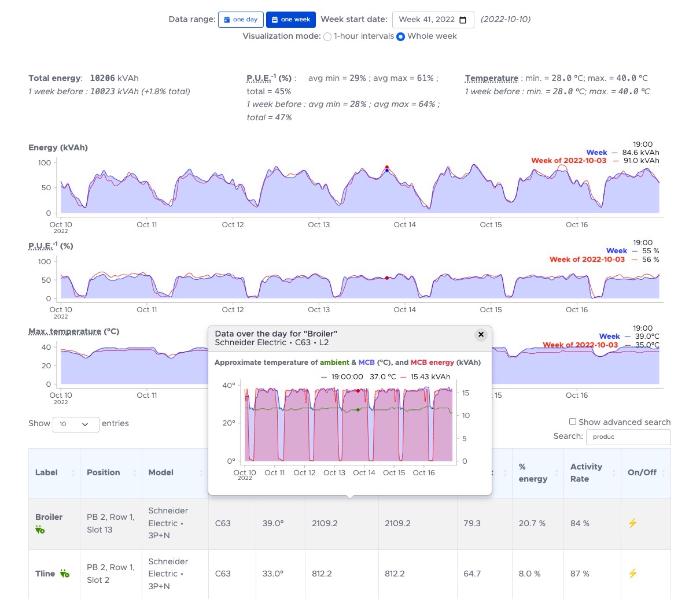Click the one week data range button

coord(291,20)
